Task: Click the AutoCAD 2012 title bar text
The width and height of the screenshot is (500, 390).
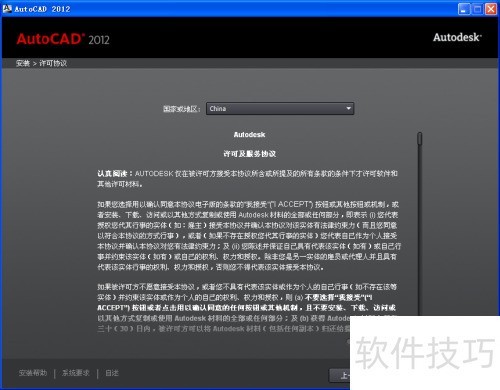Action: 42,9
